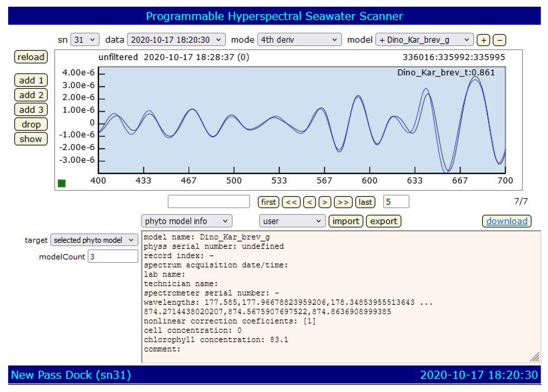Click the plus button next to model dropdown
The image size is (548, 392).
483,40
